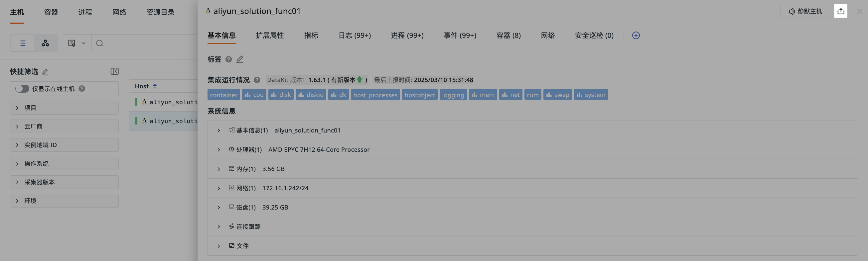Collapse the quick filter sidebar panel icon
Screen dimensions: 868x261
pyautogui.click(x=114, y=71)
